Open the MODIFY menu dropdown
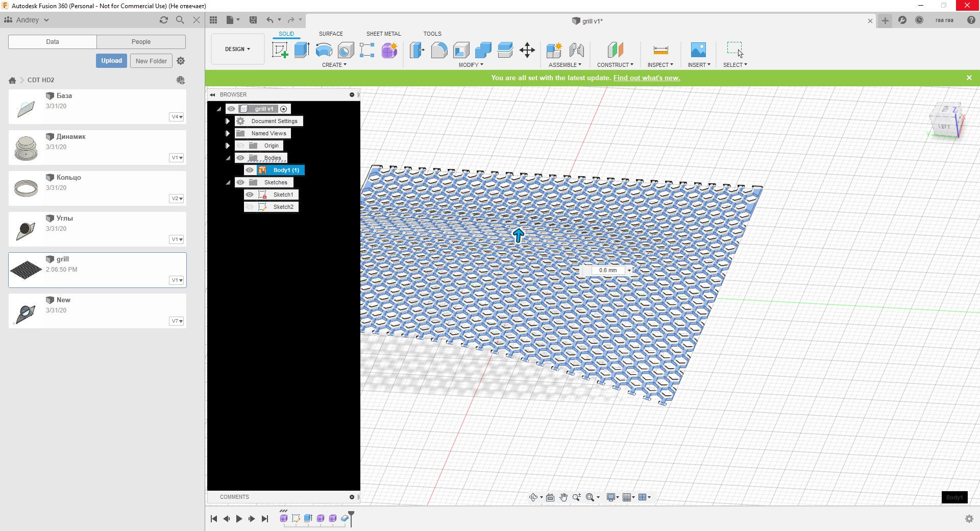980x531 pixels. [471, 65]
